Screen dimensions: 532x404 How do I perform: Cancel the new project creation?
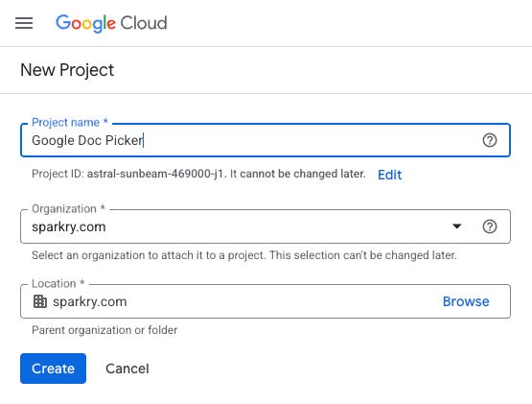pos(127,368)
